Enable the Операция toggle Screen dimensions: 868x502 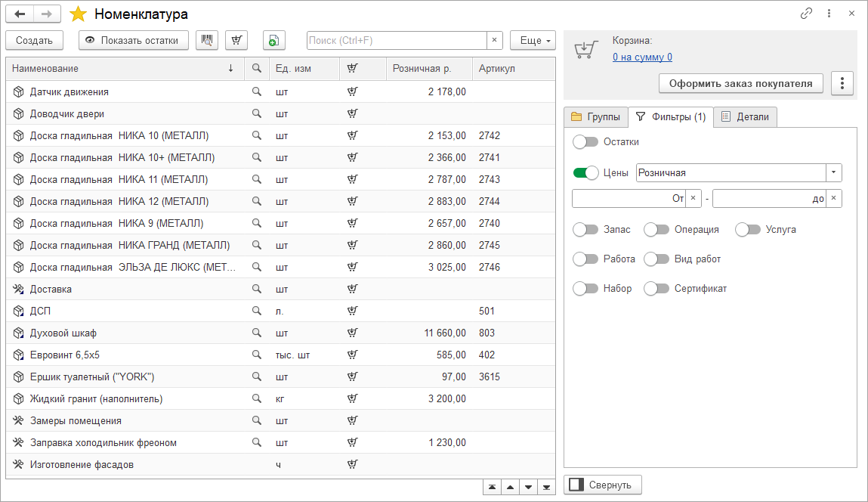(656, 229)
